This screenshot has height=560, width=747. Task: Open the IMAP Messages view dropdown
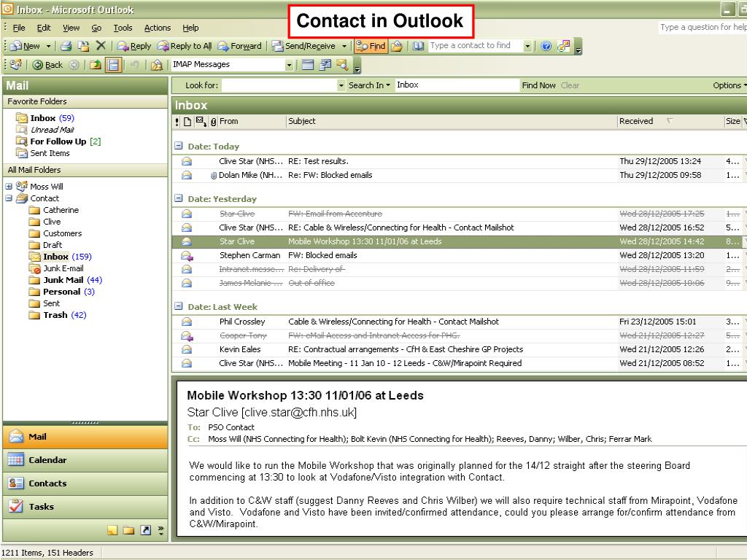[x=289, y=65]
